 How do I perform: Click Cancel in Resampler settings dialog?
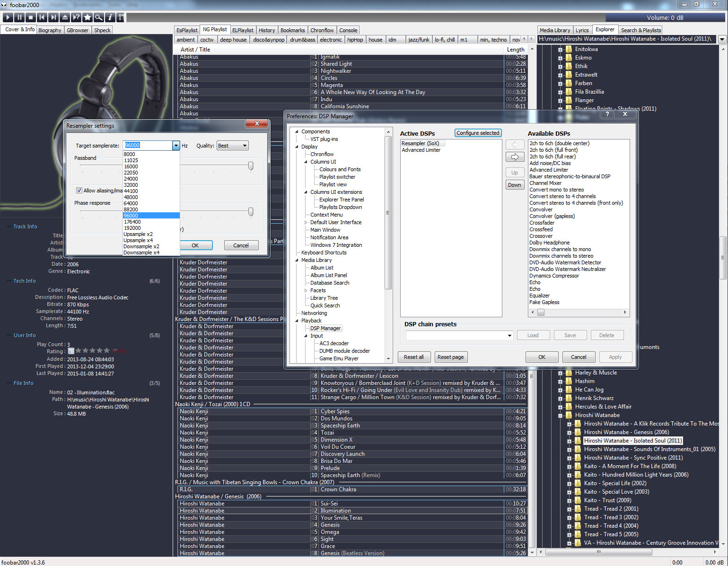click(241, 245)
